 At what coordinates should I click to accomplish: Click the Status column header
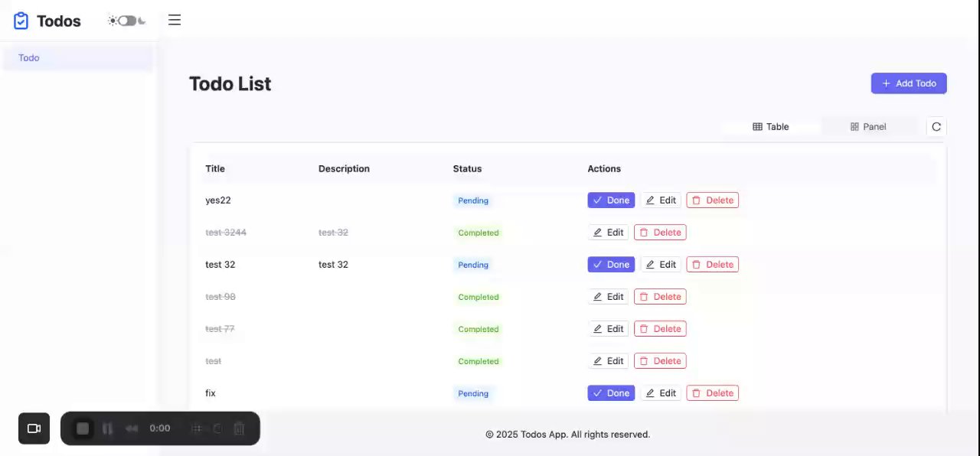coord(467,169)
